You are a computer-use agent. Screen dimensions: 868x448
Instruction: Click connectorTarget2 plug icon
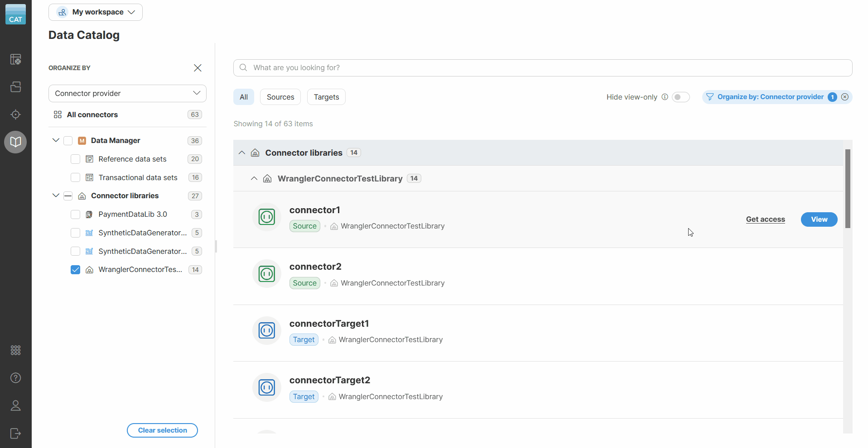coord(267,387)
